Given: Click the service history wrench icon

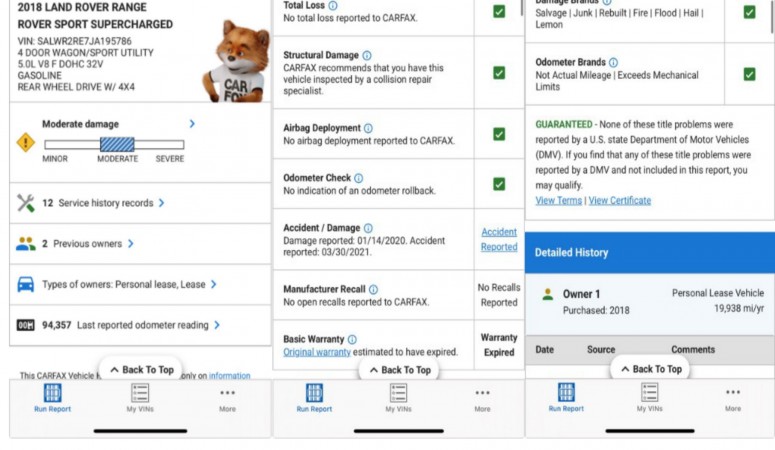Looking at the screenshot, I should [26, 203].
